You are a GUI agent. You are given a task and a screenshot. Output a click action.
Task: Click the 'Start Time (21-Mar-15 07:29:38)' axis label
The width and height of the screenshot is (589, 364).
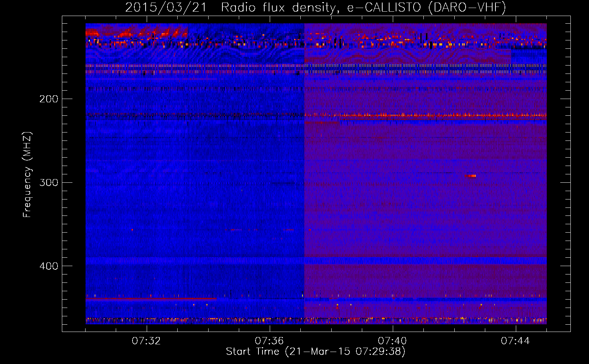316,352
